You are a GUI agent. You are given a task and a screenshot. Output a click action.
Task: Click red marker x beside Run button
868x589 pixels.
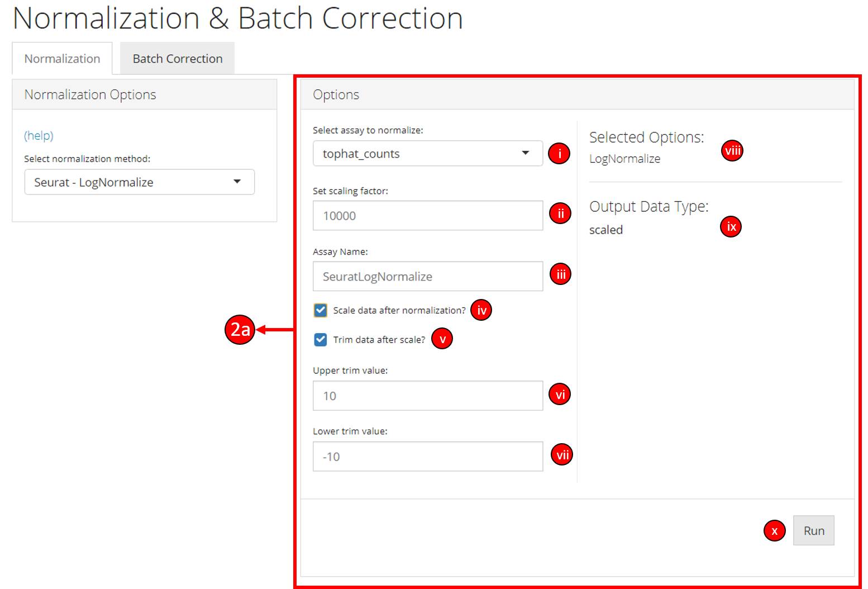click(774, 531)
